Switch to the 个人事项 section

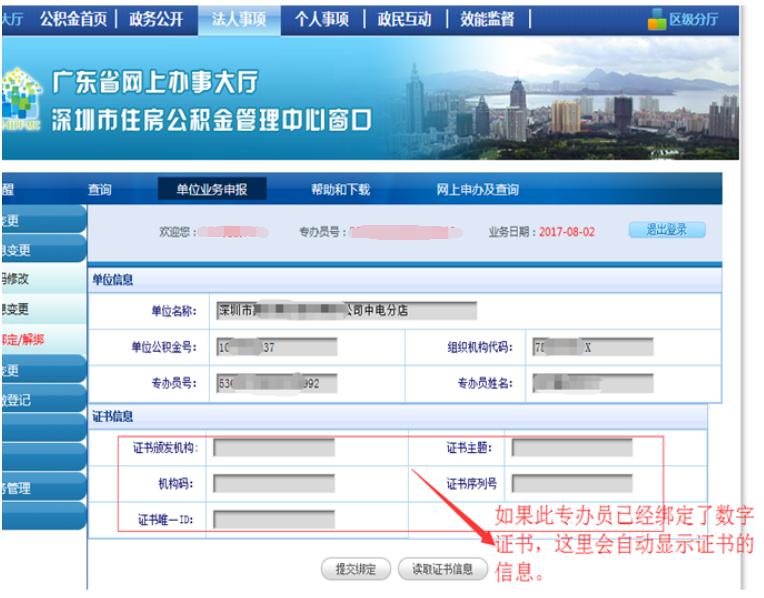coord(321,19)
